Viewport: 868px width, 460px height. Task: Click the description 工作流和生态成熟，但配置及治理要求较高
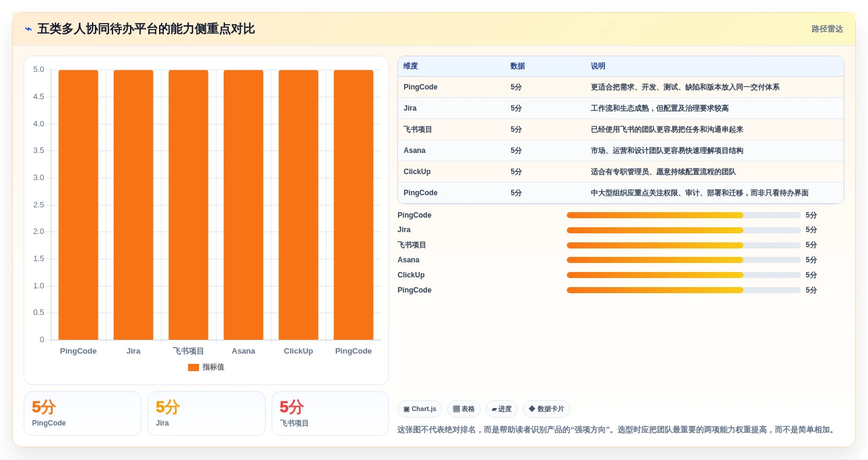point(660,108)
